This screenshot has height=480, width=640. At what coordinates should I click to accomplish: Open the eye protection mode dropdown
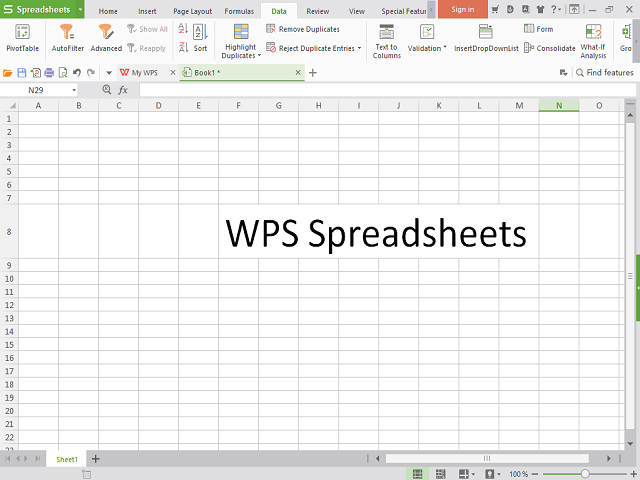tap(499, 474)
